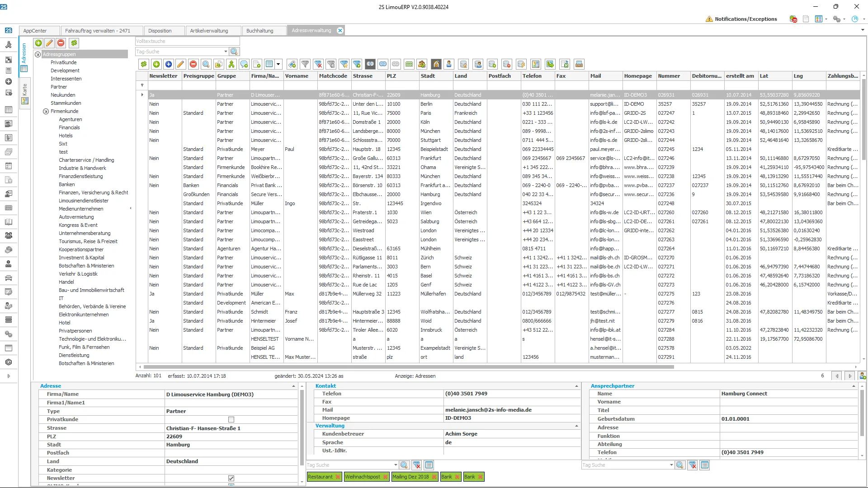Close the Adressverwaltung tab

(340, 30)
